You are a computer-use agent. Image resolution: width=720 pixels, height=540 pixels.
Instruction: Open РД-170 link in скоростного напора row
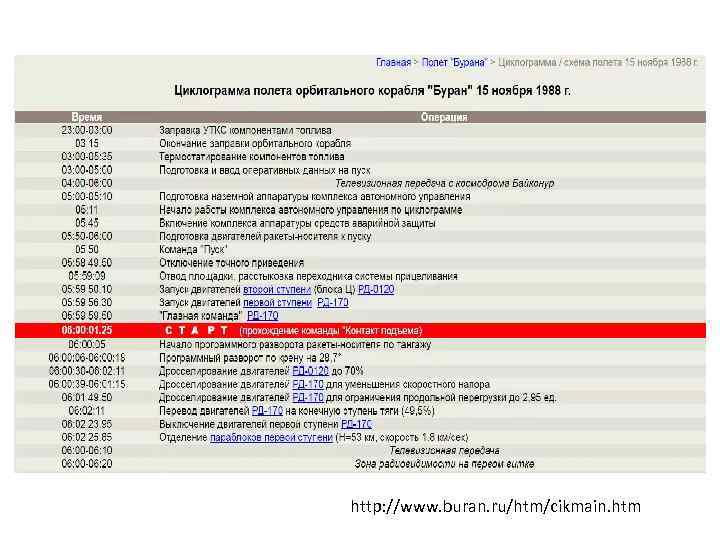pyautogui.click(x=308, y=384)
